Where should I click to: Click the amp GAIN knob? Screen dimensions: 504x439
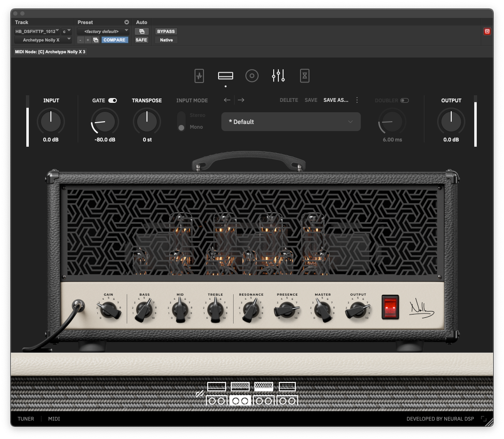coord(109,310)
